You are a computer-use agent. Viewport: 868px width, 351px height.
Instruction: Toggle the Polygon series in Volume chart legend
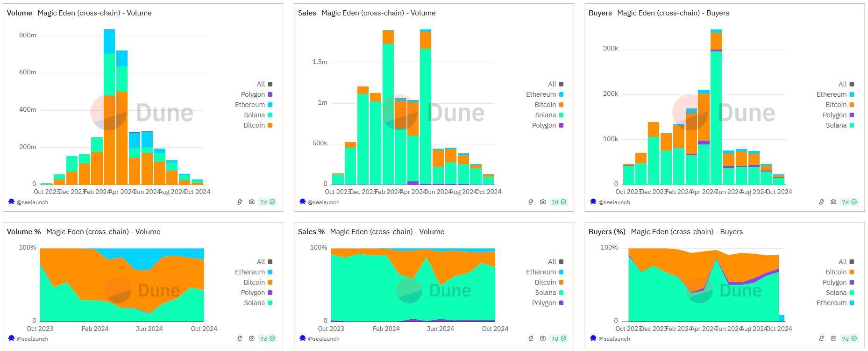256,94
